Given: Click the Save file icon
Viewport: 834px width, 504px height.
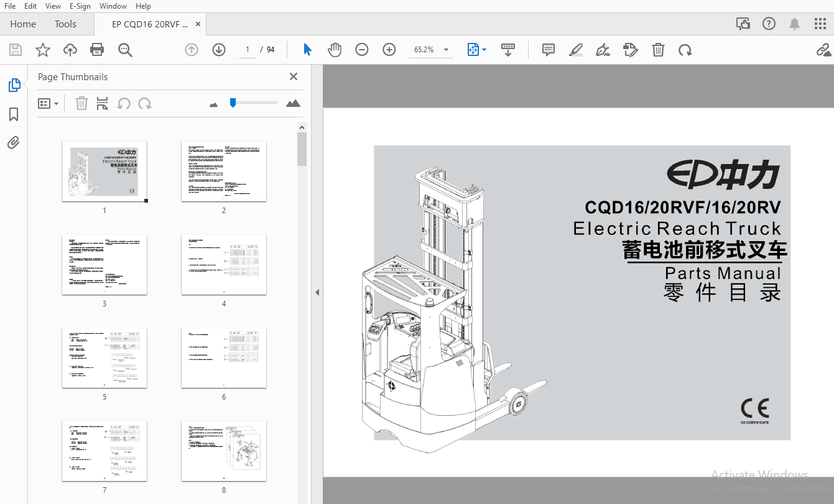Looking at the screenshot, I should tap(16, 50).
